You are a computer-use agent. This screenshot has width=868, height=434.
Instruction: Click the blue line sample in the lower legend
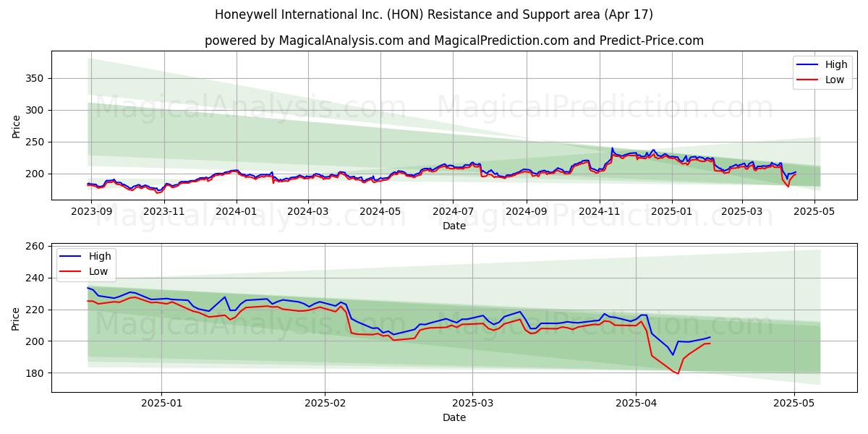point(72,257)
